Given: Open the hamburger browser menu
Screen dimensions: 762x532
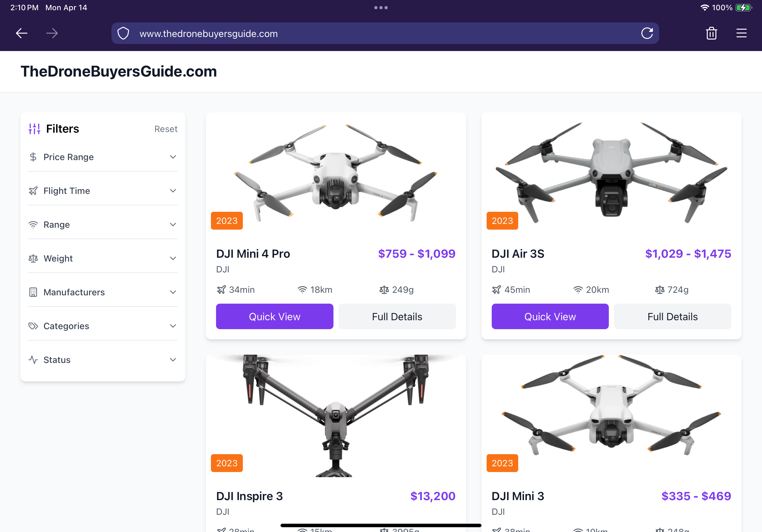Looking at the screenshot, I should (x=741, y=33).
